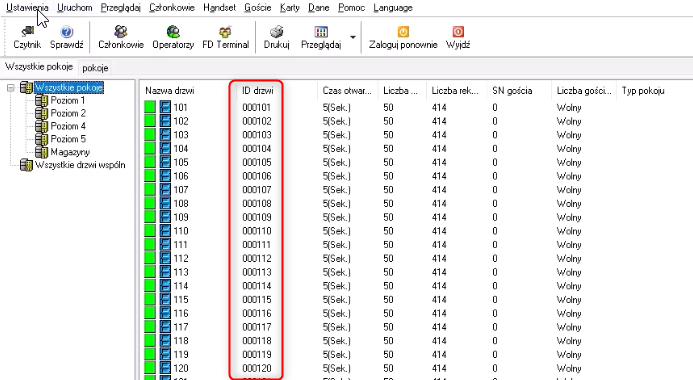Select room name 120 in the list

pyautogui.click(x=181, y=368)
